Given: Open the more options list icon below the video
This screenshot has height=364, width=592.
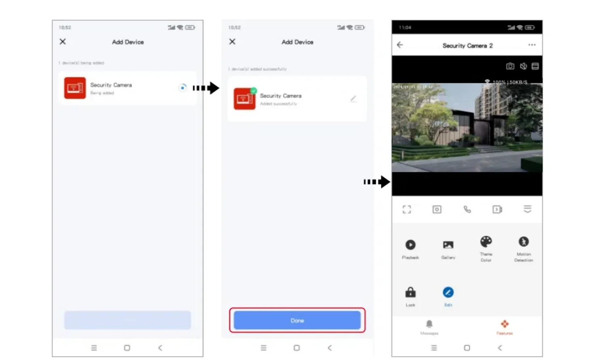Looking at the screenshot, I should pyautogui.click(x=527, y=209).
